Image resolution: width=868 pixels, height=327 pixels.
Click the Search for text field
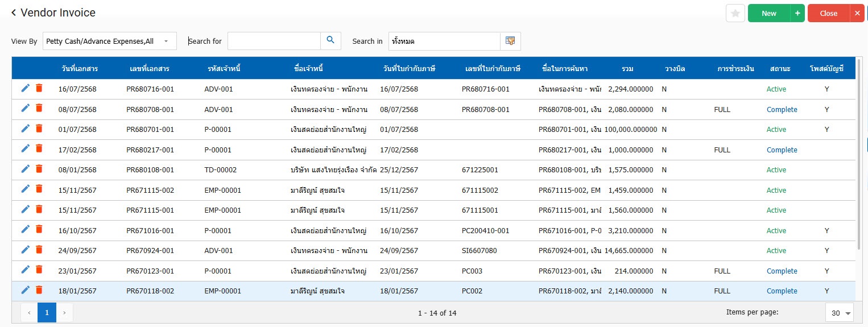click(x=274, y=41)
